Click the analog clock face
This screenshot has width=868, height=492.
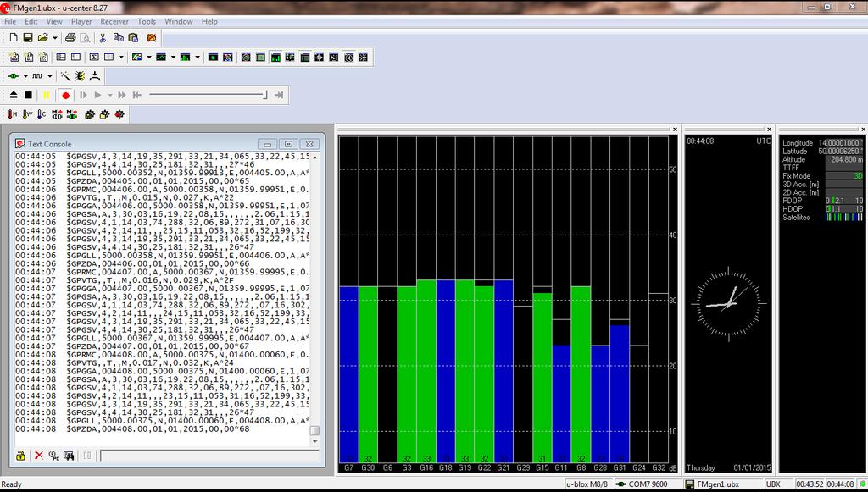(x=728, y=304)
